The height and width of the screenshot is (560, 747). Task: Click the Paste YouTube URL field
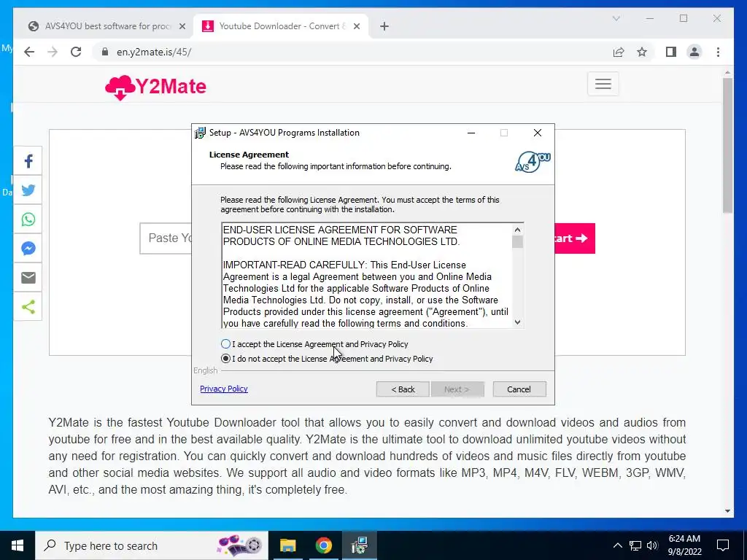[x=166, y=238]
